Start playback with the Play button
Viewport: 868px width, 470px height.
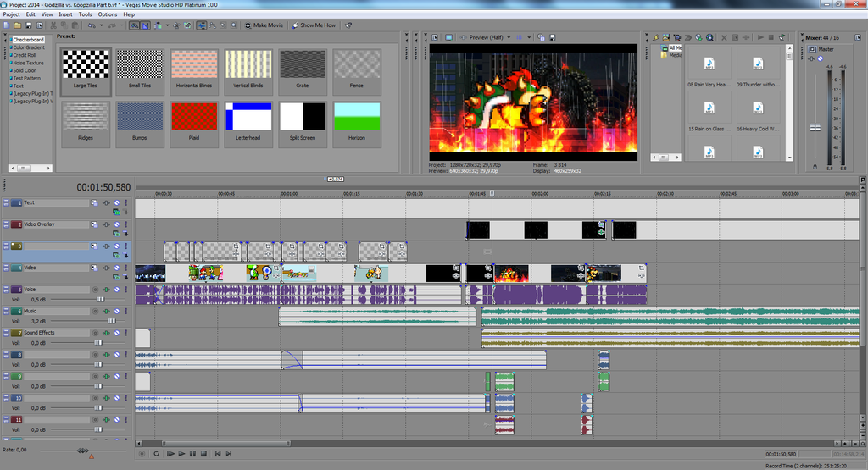tap(181, 453)
